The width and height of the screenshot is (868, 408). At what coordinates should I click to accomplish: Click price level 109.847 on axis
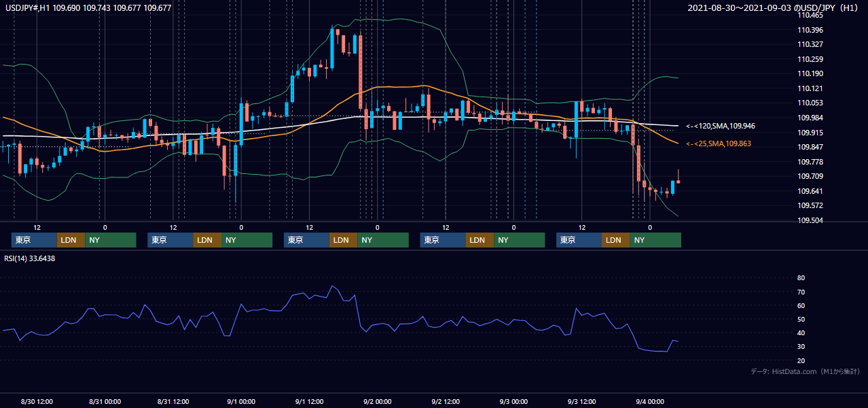810,148
